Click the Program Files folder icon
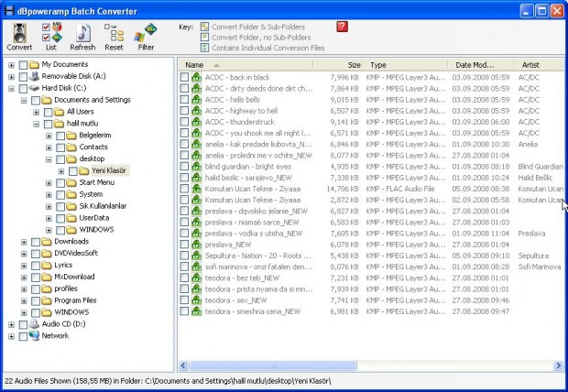The width and height of the screenshot is (568, 392). click(47, 300)
